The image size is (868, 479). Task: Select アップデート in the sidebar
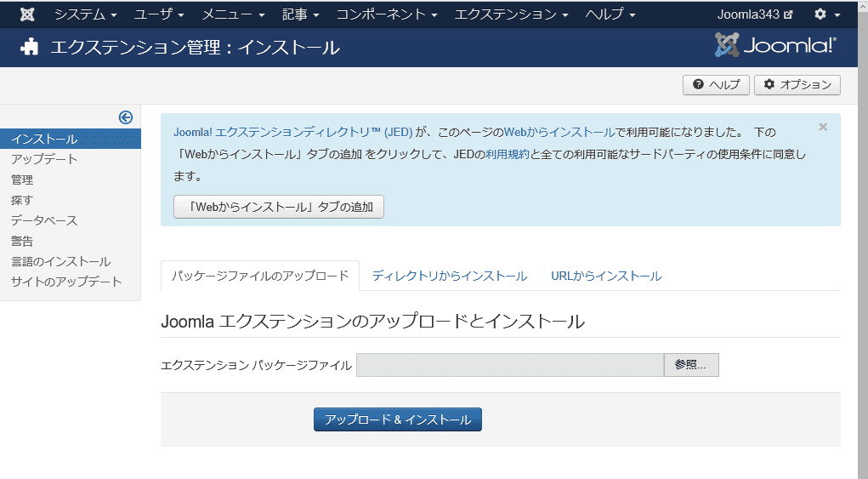pyautogui.click(x=44, y=159)
